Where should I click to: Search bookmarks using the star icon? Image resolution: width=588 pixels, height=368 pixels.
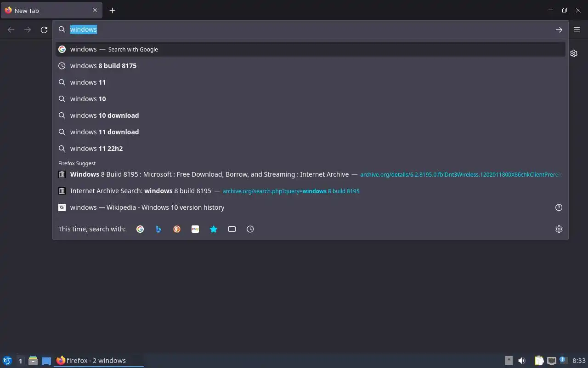click(x=214, y=229)
